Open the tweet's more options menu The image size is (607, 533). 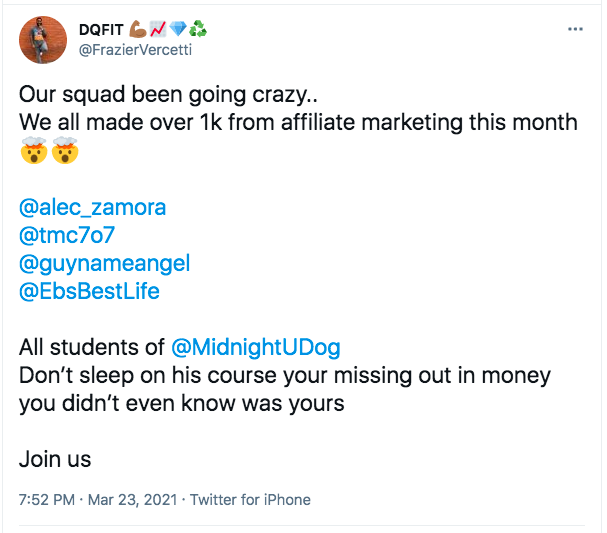pyautogui.click(x=575, y=29)
